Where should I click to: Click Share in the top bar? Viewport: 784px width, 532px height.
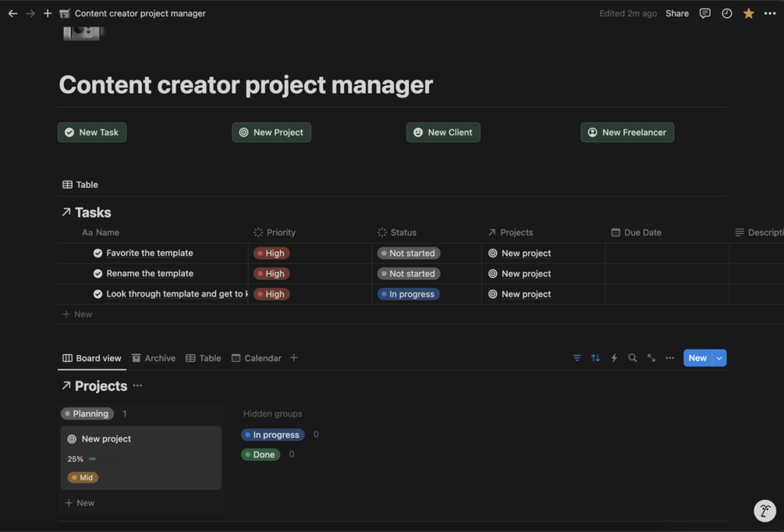click(x=676, y=13)
